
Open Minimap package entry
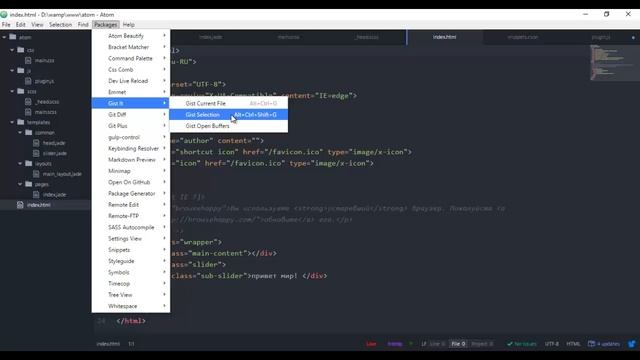131,171
